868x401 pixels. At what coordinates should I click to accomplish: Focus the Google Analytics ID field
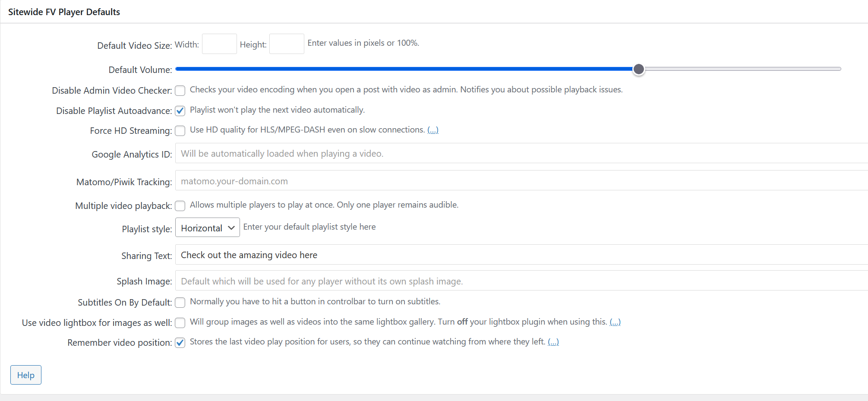pos(521,153)
